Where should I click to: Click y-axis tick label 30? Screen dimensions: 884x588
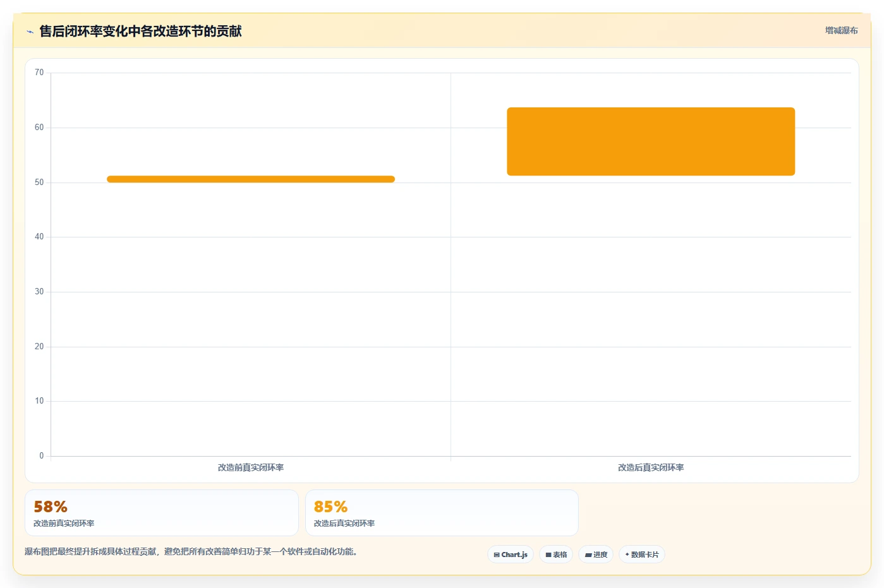pos(39,292)
